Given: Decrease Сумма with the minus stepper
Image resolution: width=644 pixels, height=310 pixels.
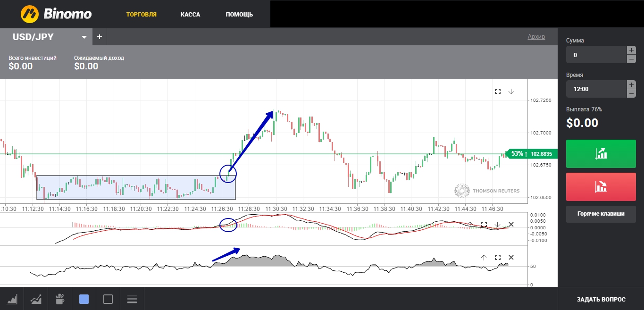Looking at the screenshot, I should pos(631,59).
